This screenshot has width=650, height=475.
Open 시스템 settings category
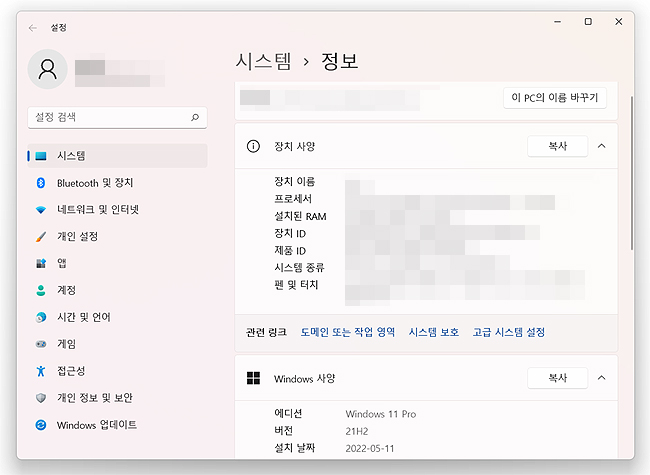(x=117, y=156)
